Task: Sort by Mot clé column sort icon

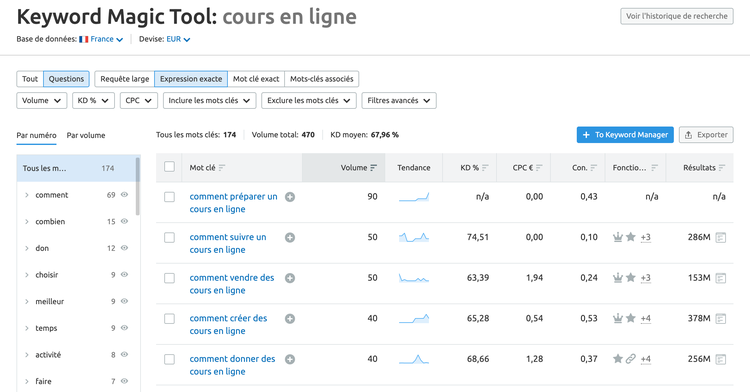Action: pos(221,168)
